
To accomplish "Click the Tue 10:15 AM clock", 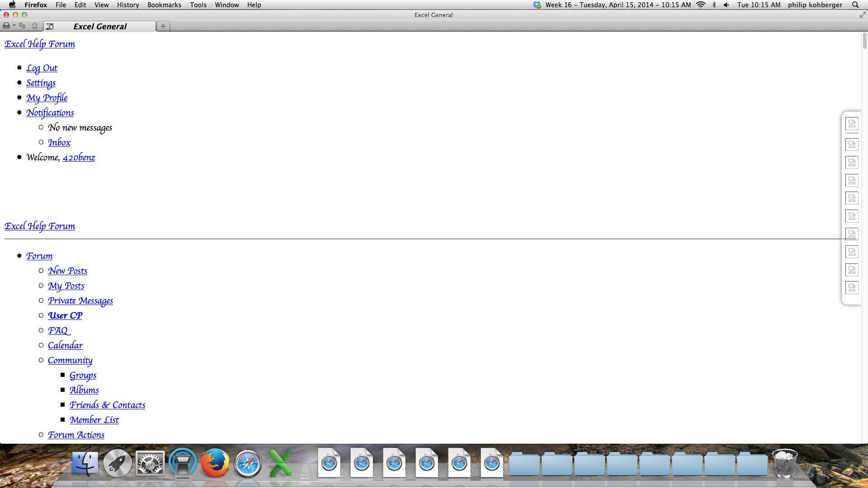I will 759,5.
